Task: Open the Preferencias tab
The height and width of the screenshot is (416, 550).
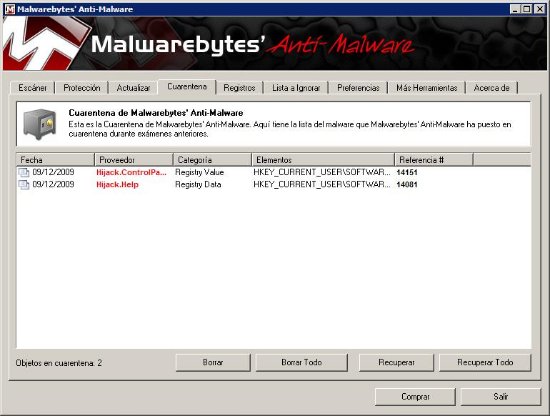Action: click(358, 88)
